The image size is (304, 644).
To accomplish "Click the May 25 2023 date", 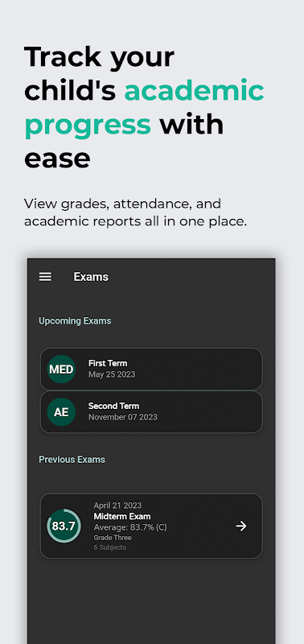I will [112, 374].
